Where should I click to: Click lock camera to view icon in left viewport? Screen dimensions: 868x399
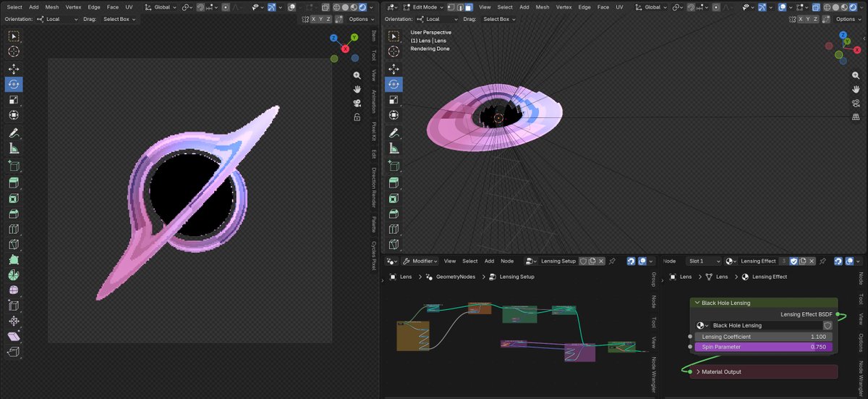[x=357, y=117]
